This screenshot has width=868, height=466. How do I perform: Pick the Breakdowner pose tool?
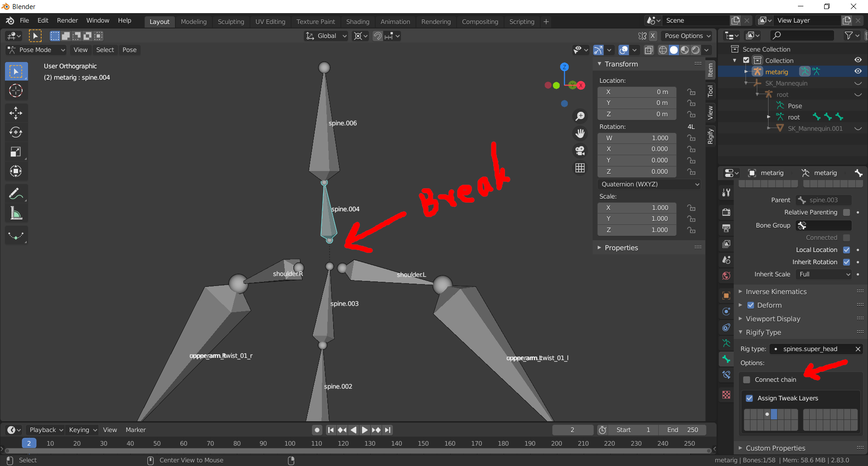(16, 236)
